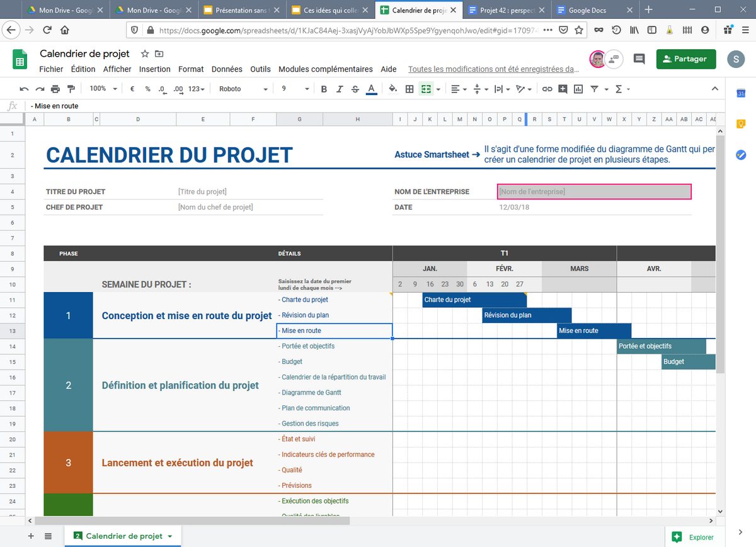Hide the menus with collapse arrow
The height and width of the screenshot is (547, 756).
coord(714,89)
